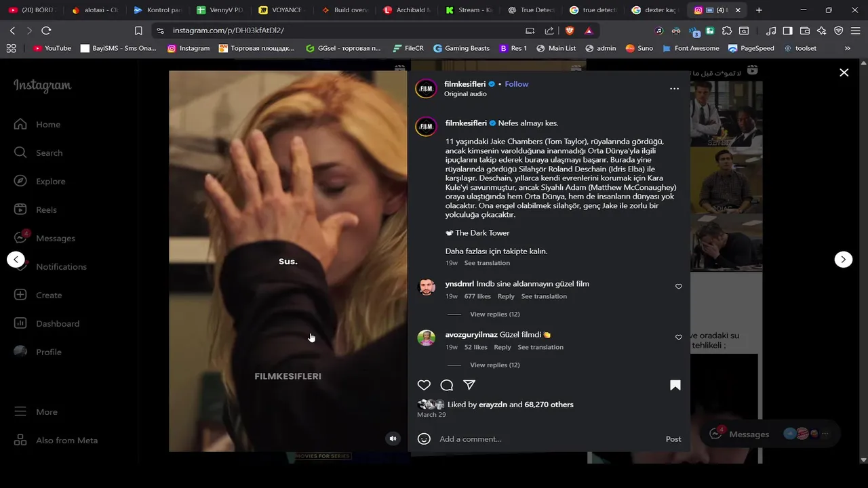
Task: View 677 likes on ynsdmrl's comment
Action: [477, 296]
